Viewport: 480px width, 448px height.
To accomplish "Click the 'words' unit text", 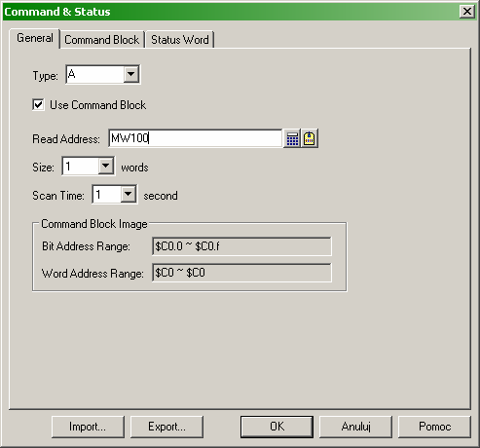I will coord(134,168).
